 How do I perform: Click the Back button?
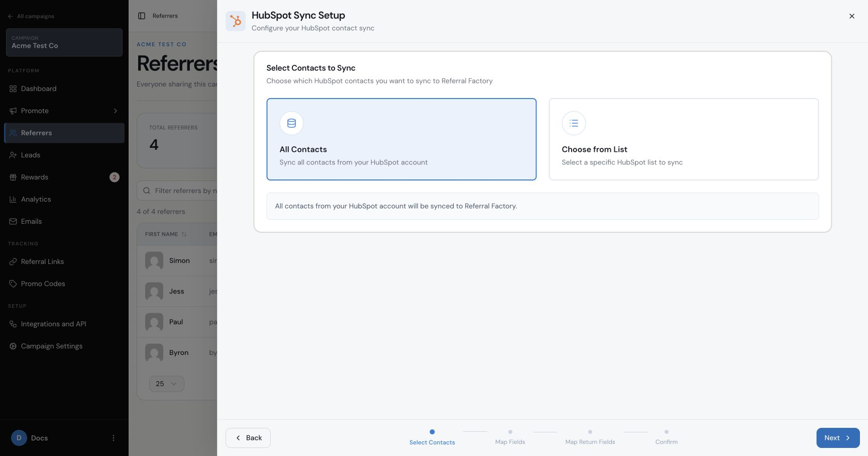[248, 438]
